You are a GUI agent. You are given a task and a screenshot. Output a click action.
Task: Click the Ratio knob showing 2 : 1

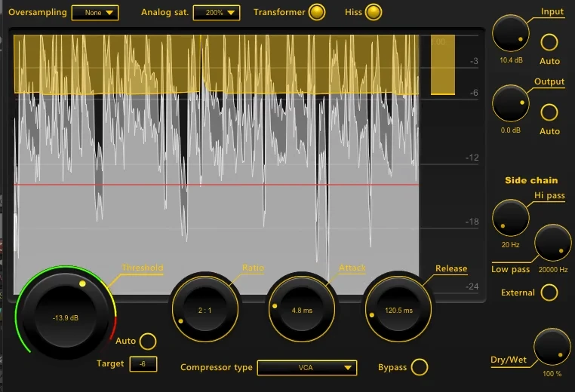(205, 309)
